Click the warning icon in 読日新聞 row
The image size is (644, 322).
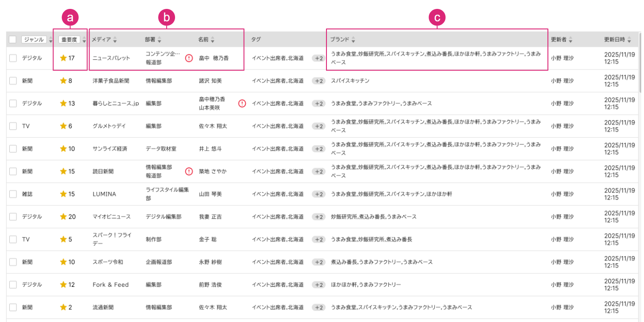[x=189, y=171]
